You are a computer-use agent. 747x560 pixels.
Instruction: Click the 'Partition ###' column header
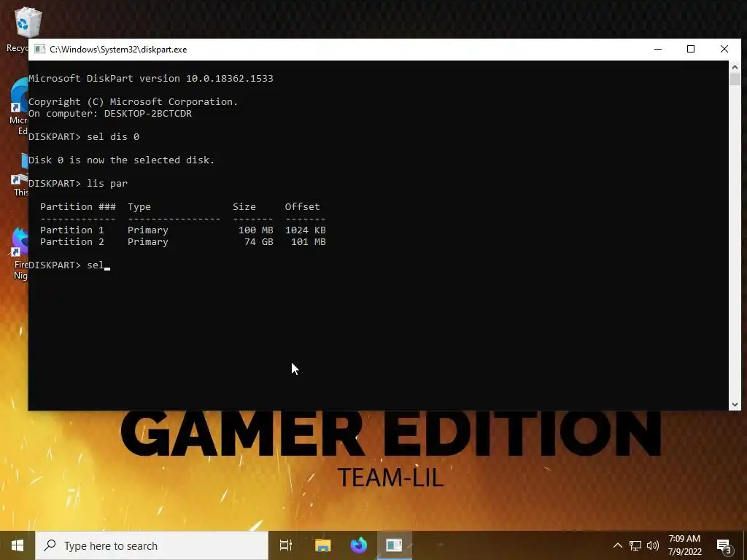click(78, 206)
